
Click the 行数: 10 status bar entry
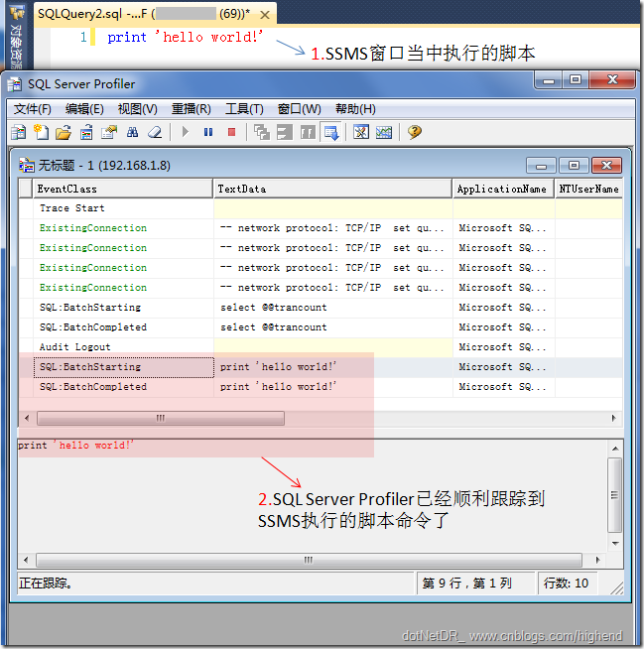pyautogui.click(x=566, y=584)
